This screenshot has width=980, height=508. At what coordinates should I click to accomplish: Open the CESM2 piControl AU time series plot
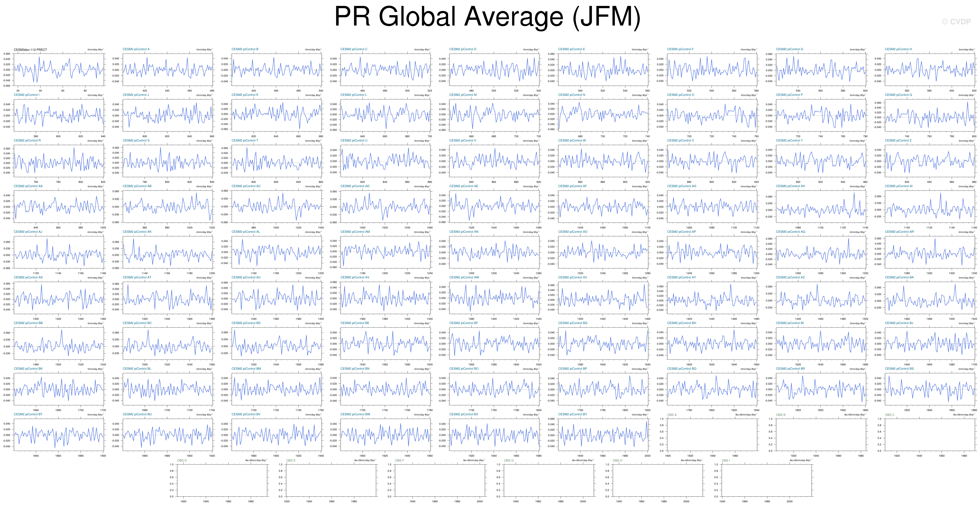277,298
